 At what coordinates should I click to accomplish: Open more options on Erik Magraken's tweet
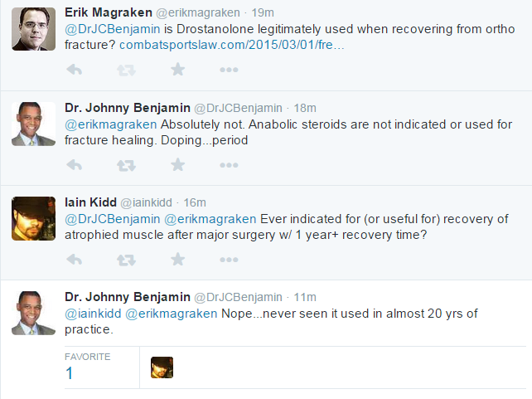(229, 71)
